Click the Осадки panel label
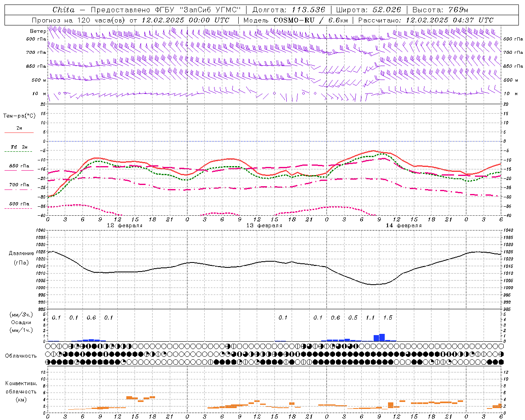Screen dimensions: 525x420 (21, 322)
